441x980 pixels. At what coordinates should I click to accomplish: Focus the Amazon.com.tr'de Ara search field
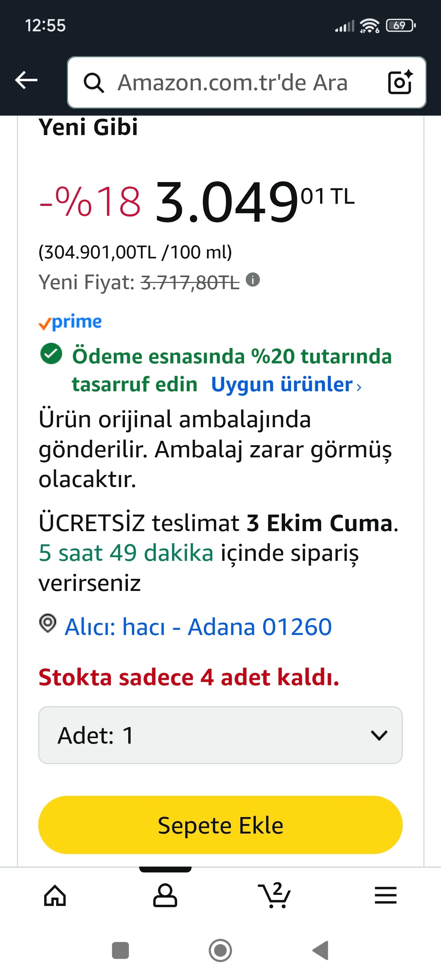coord(232,83)
